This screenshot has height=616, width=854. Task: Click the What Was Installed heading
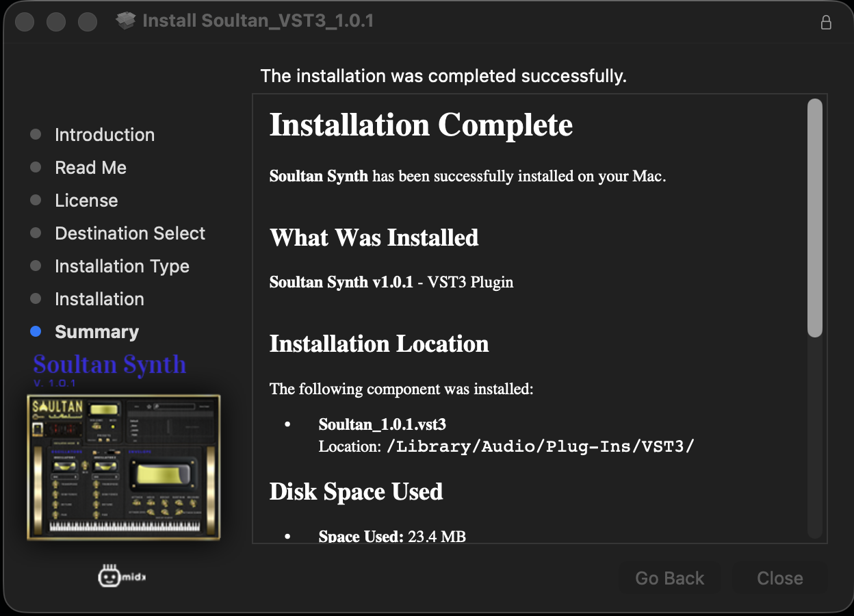tap(374, 238)
